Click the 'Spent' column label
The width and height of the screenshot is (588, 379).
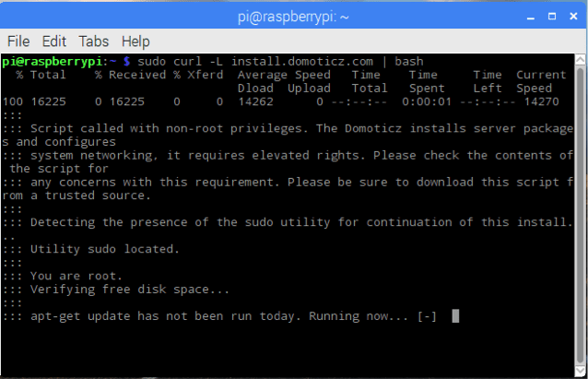coord(427,89)
